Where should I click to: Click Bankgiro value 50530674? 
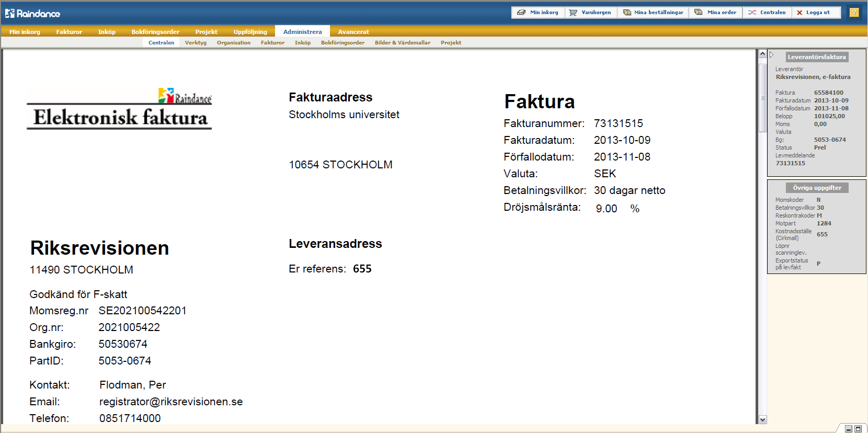point(123,344)
